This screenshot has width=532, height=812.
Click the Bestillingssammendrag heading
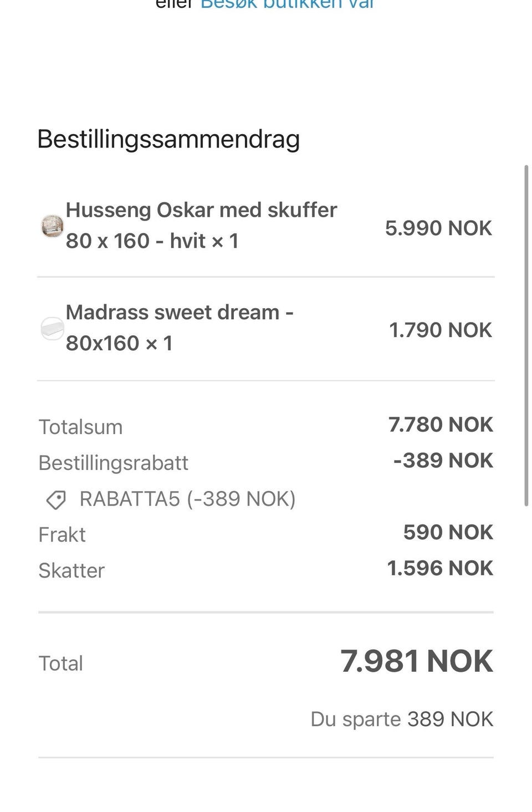coord(168,139)
